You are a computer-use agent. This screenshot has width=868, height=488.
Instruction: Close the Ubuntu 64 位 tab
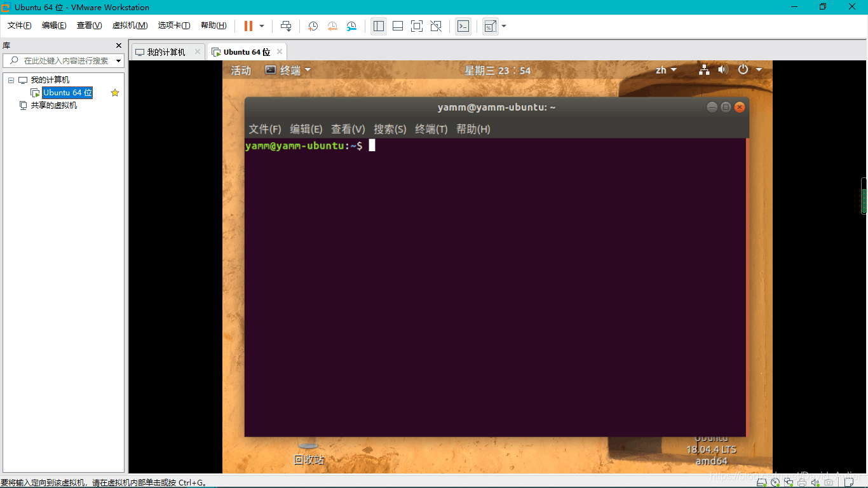pyautogui.click(x=279, y=51)
